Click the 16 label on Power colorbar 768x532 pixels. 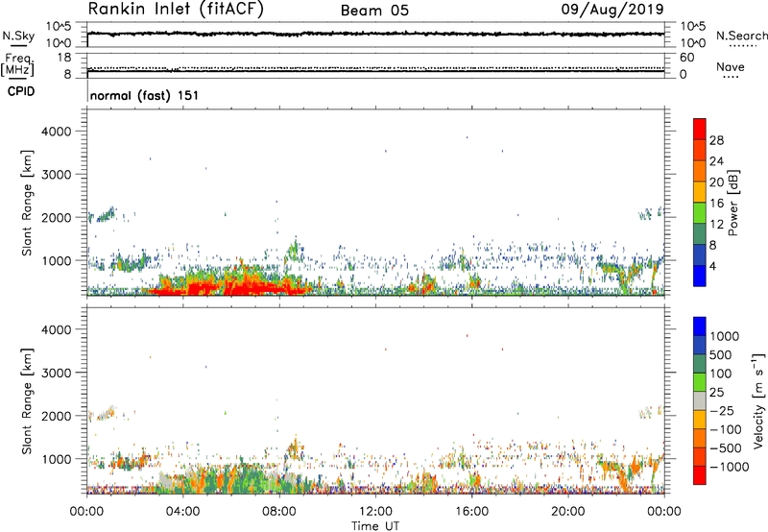tap(716, 203)
